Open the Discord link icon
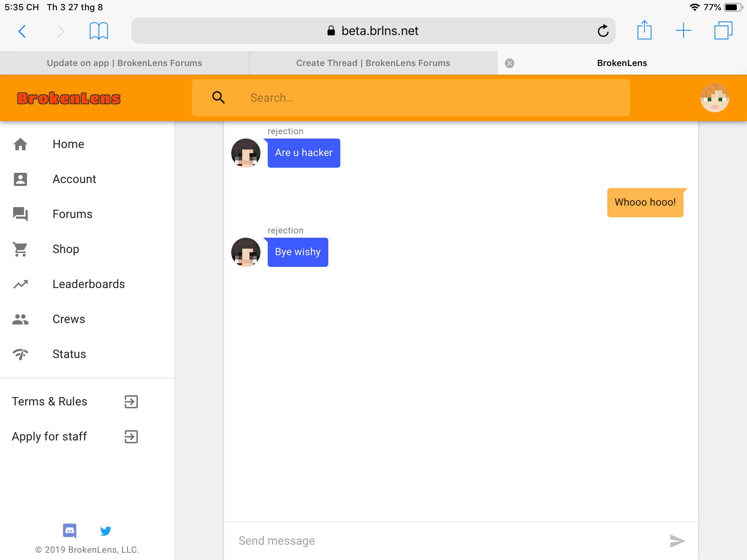The image size is (747, 560). pos(70,531)
